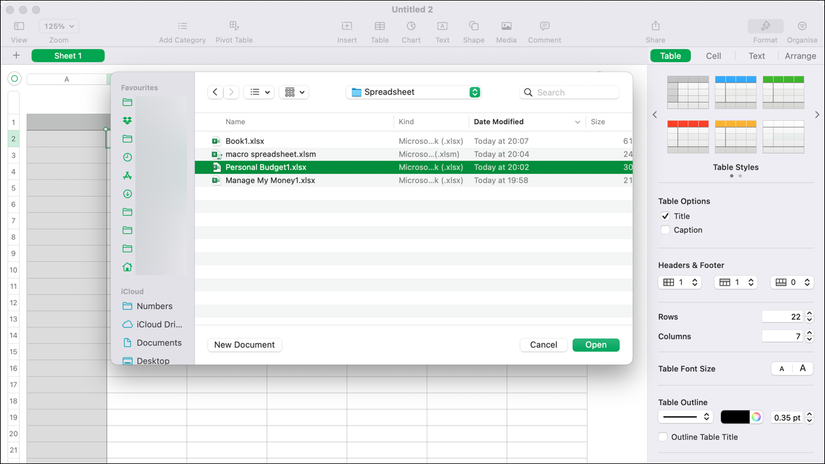Viewport: 825px width, 464px height.
Task: Click the Text toolbar icon
Action: point(442,26)
